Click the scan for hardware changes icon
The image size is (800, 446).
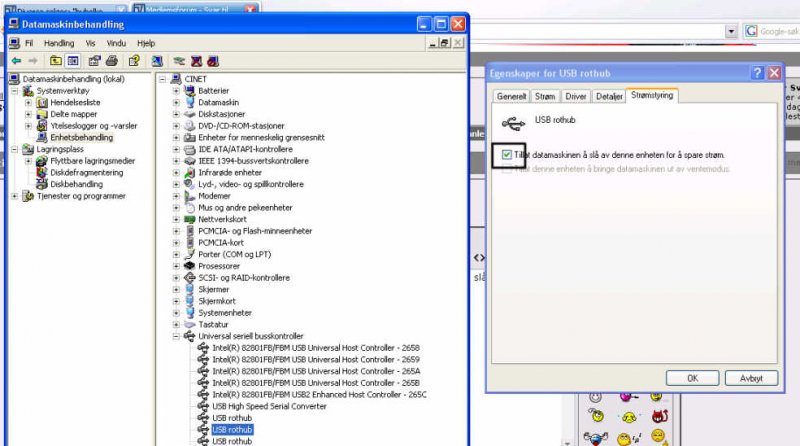click(157, 61)
